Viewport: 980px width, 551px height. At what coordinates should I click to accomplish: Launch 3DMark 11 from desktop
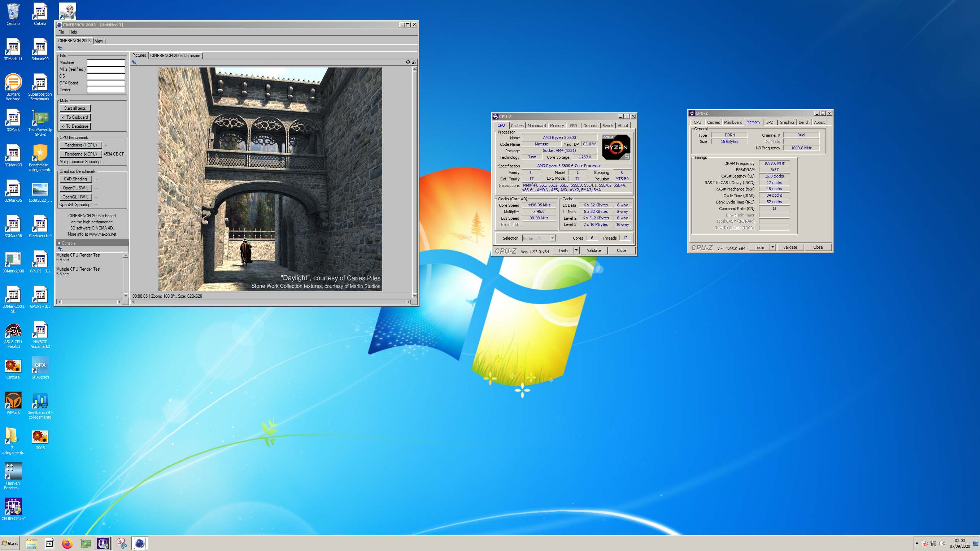(x=13, y=50)
